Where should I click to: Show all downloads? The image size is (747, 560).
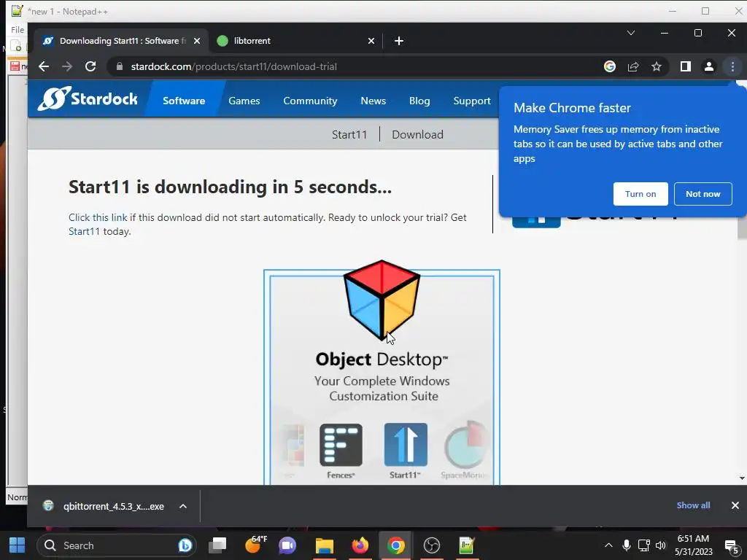click(693, 505)
